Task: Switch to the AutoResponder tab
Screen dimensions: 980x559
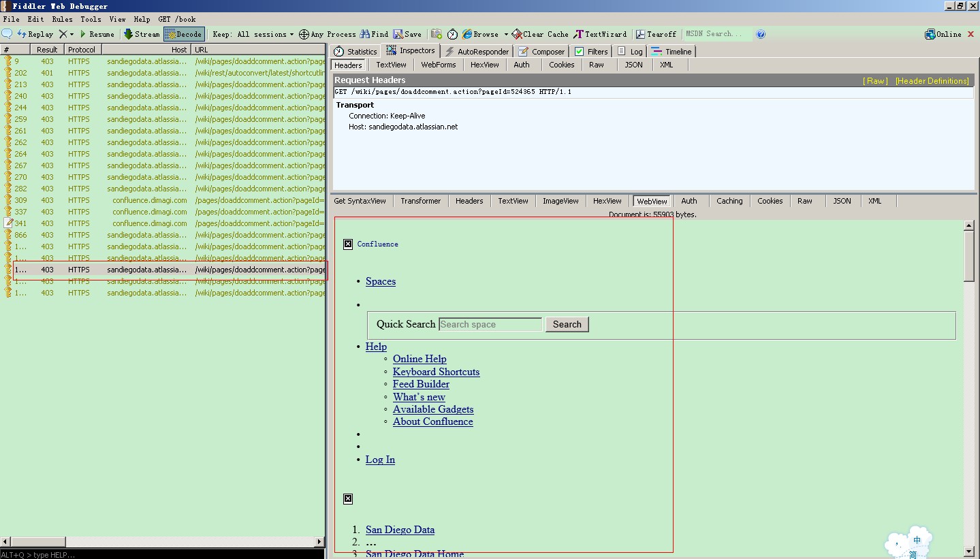Action: 476,51
